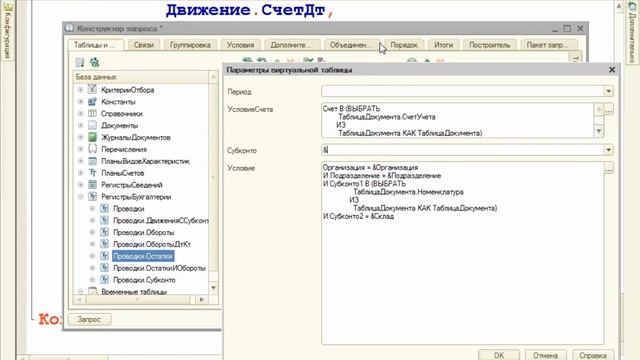This screenshot has width=640, height=360.
Task: Select Проводки.ДвиженияССубконто row
Action: click(160, 220)
